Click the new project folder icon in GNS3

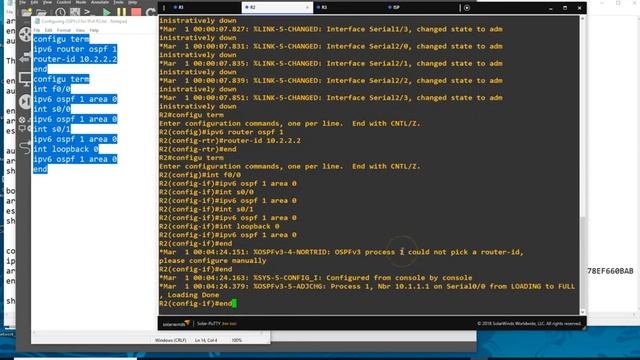[27, 12]
